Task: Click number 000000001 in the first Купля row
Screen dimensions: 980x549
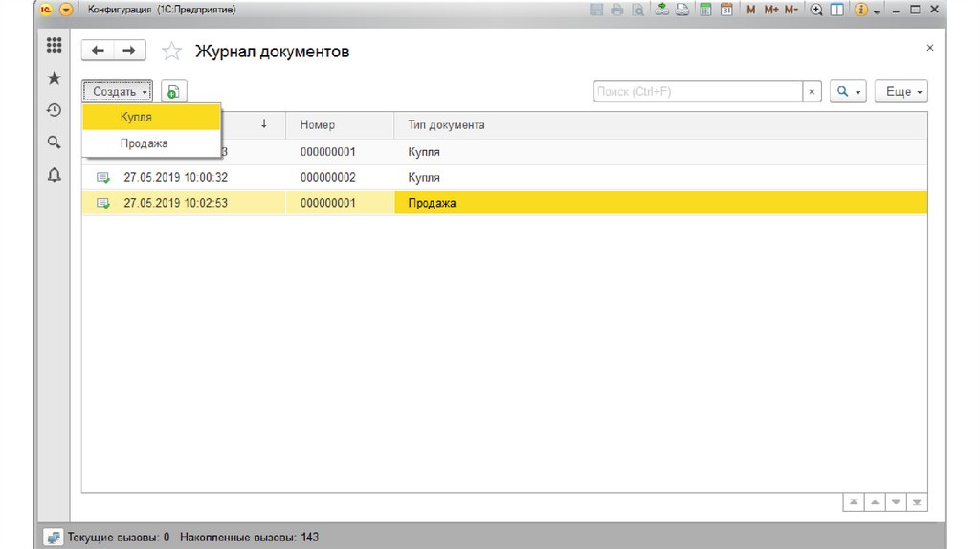Action: [327, 152]
